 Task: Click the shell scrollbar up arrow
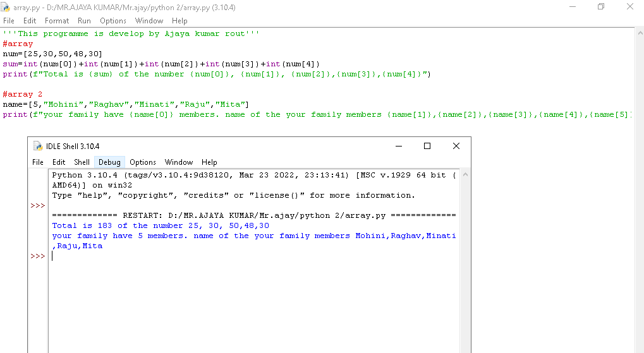466,174
